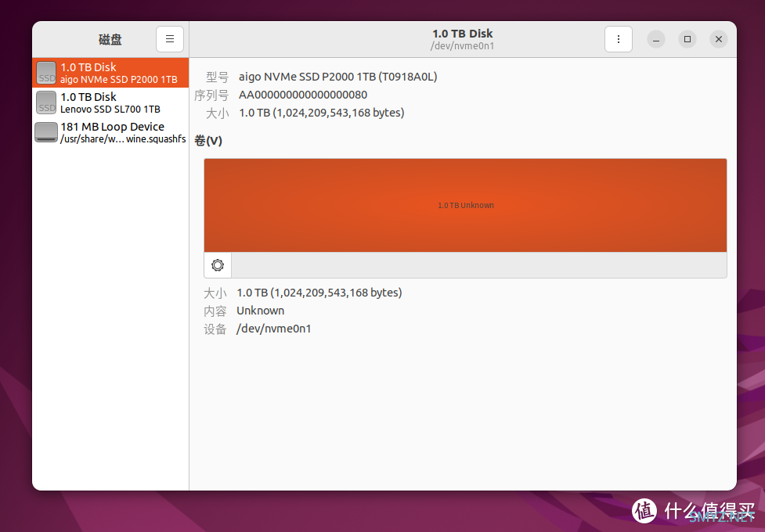Click the 设备 device label
The image size is (765, 532).
coord(215,329)
